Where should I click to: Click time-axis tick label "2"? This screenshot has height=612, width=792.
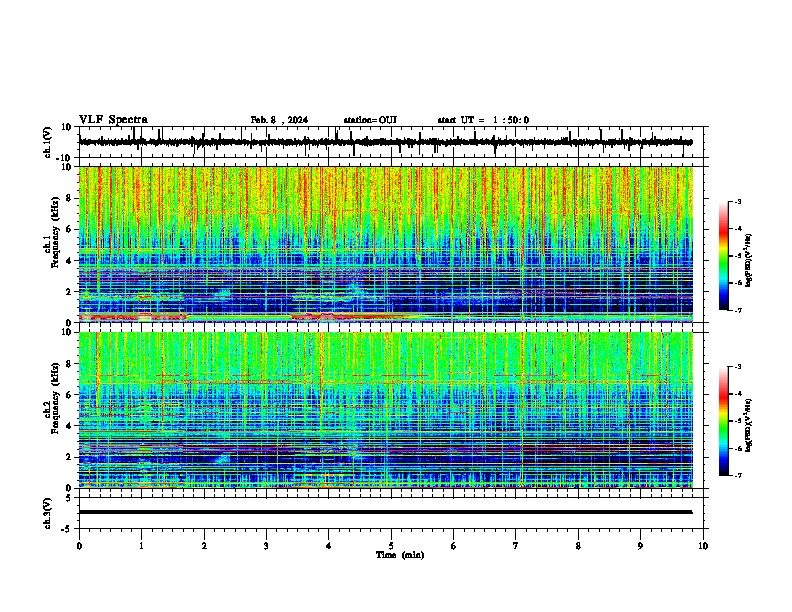[204, 546]
